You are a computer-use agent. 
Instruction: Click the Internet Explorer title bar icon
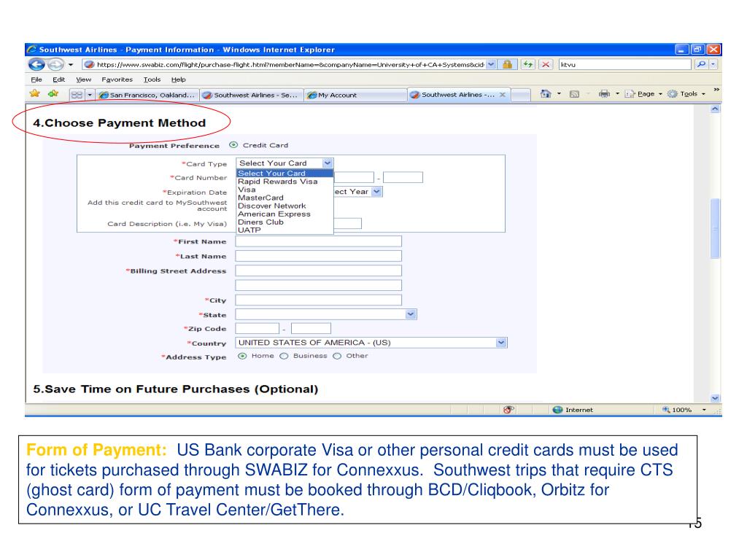click(32, 50)
